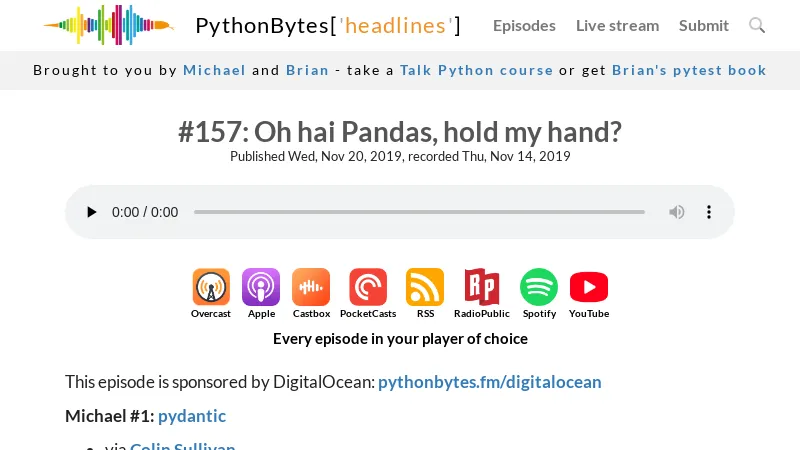Viewport: 800px width, 450px height.
Task: Open the Submit page
Action: (704, 25)
